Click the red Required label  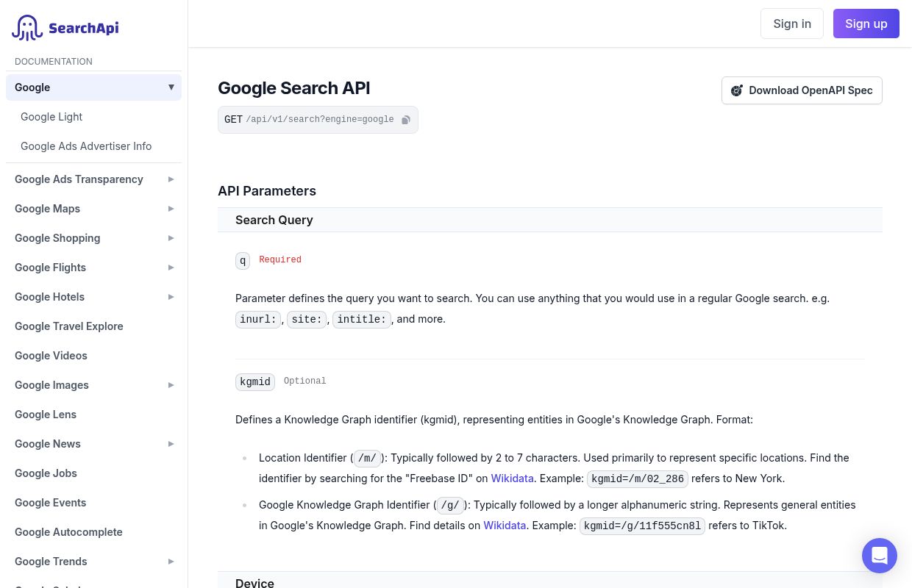(x=280, y=260)
